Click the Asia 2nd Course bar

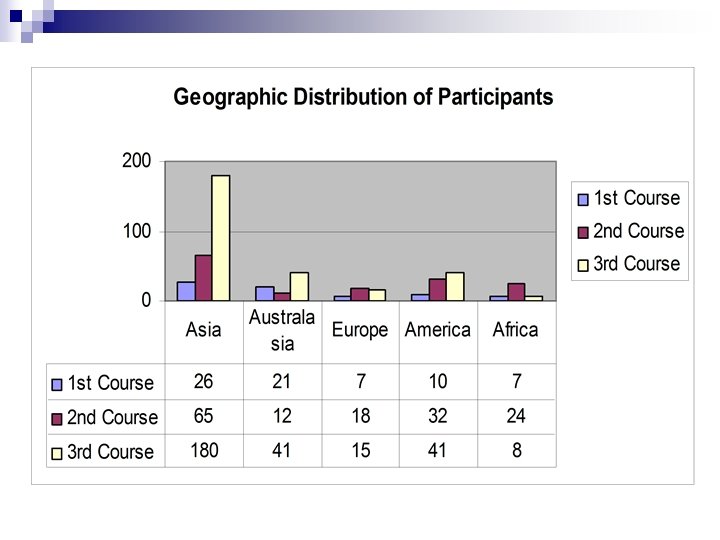(x=203, y=277)
